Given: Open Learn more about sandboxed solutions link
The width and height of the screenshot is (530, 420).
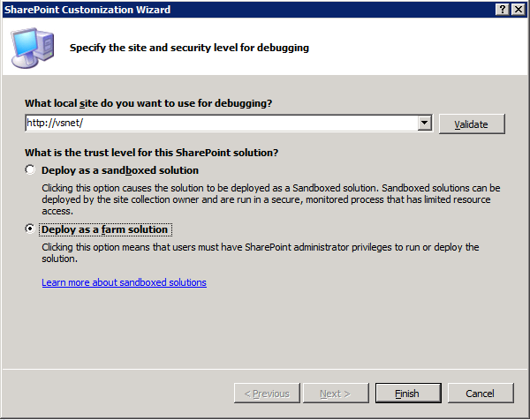Looking at the screenshot, I should tap(124, 282).
